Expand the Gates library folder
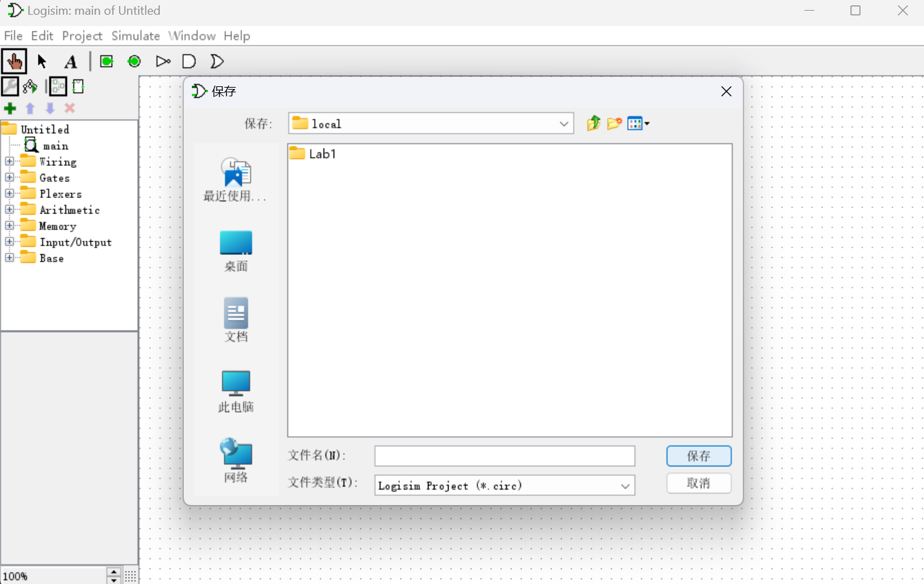924x584 pixels. (x=9, y=178)
